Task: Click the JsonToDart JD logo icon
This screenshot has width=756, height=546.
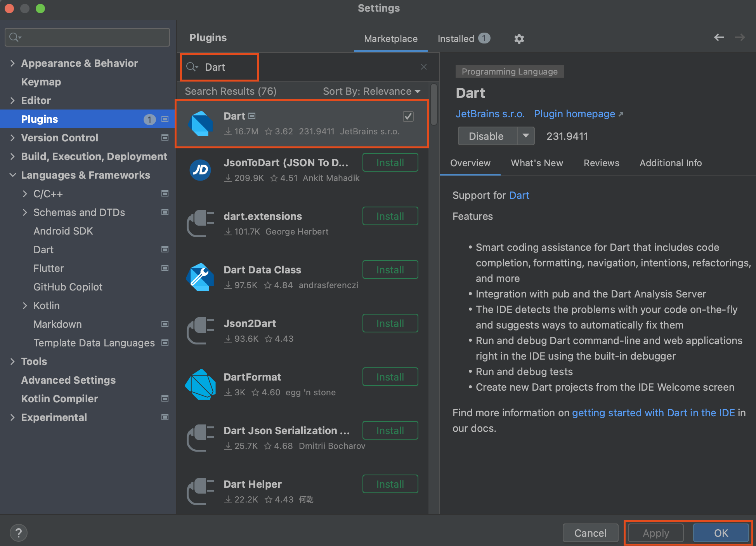Action: pyautogui.click(x=200, y=170)
